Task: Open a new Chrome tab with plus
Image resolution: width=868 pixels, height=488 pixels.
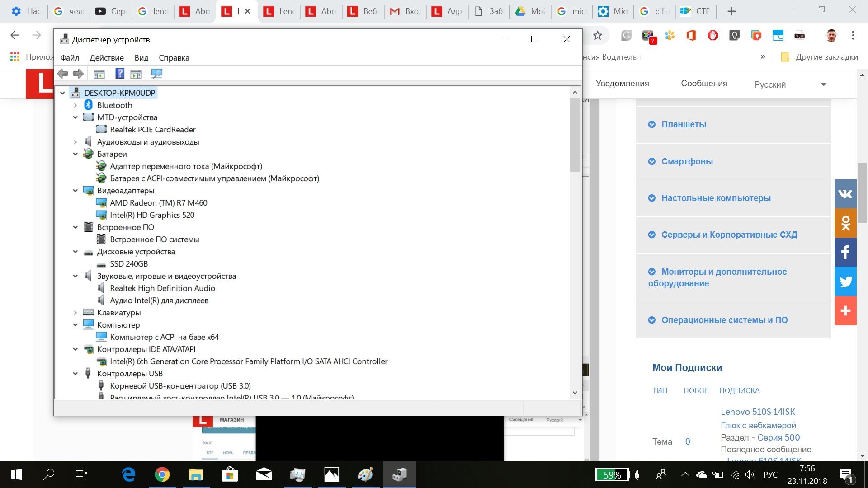Action: click(x=731, y=12)
